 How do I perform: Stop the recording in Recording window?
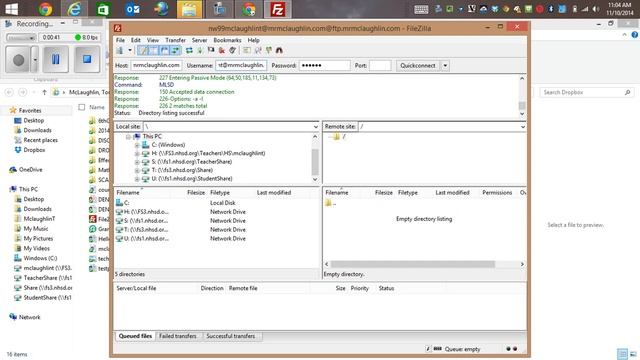[x=87, y=60]
